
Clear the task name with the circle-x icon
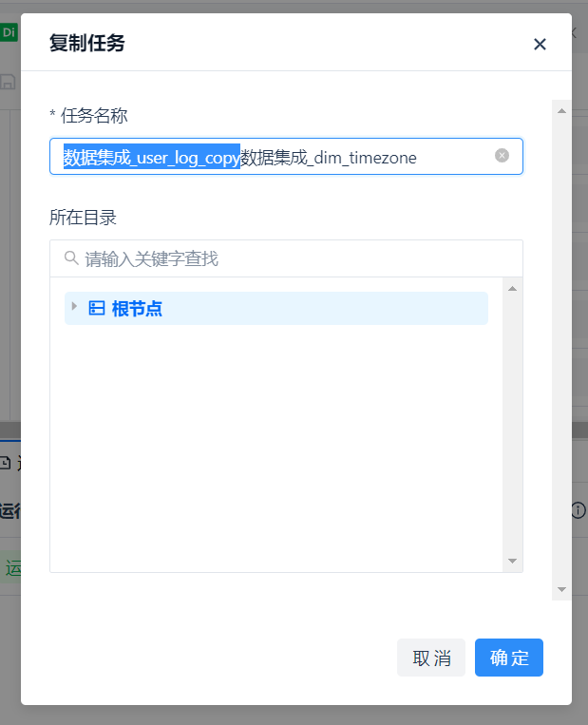(x=502, y=156)
